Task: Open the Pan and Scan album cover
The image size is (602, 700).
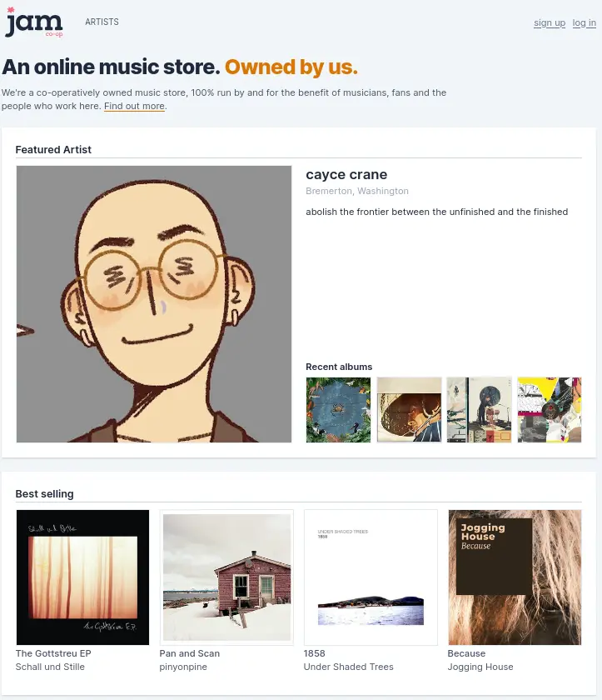Action: point(226,577)
